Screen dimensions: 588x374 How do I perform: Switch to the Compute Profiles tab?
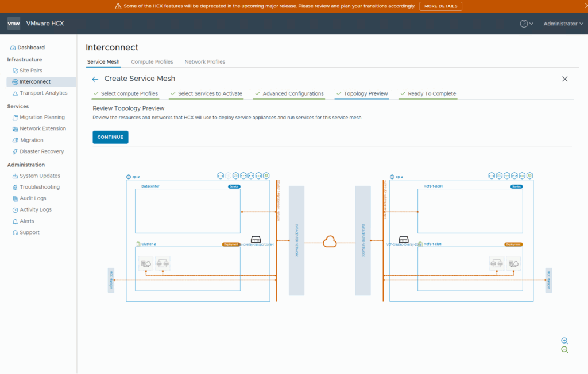152,62
